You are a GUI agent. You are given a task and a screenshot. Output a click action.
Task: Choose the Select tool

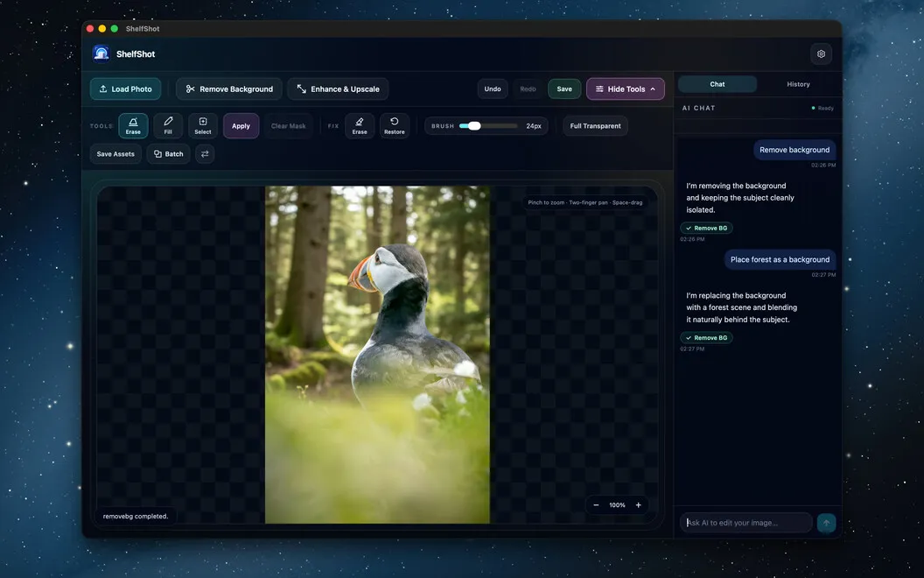pyautogui.click(x=203, y=125)
